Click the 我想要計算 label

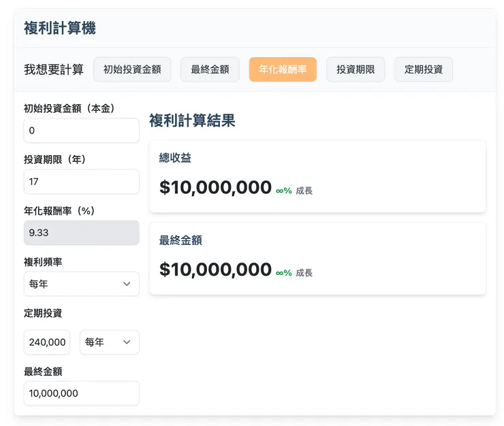[54, 69]
